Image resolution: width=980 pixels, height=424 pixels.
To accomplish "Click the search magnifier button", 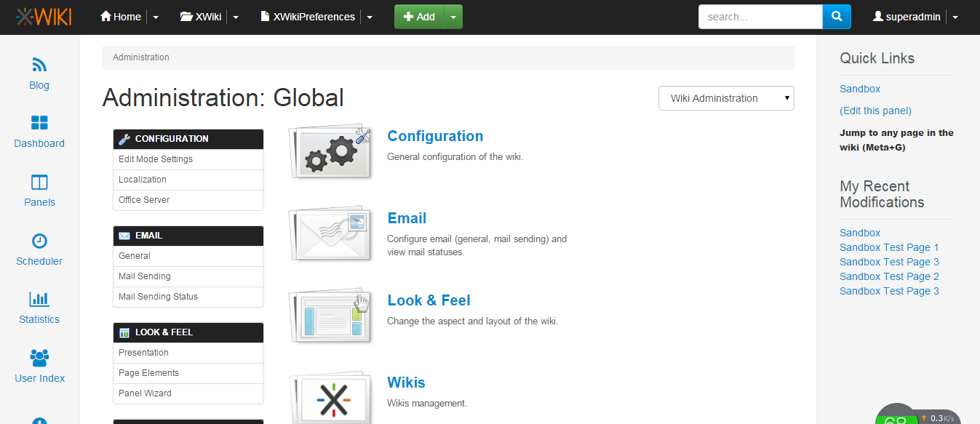I will pyautogui.click(x=837, y=17).
